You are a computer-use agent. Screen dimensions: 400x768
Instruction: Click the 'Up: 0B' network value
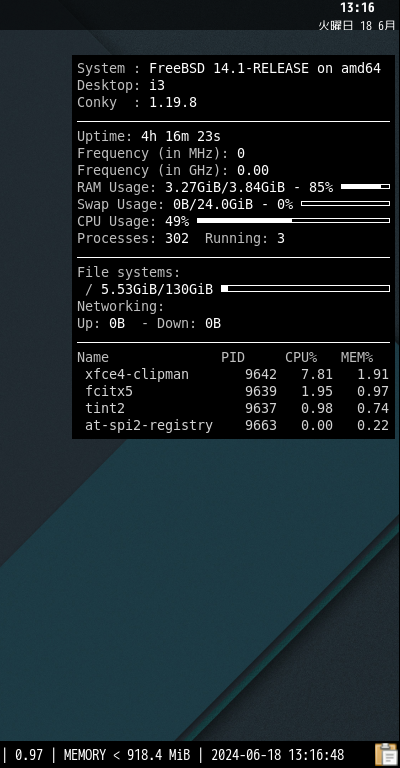pyautogui.click(x=101, y=324)
